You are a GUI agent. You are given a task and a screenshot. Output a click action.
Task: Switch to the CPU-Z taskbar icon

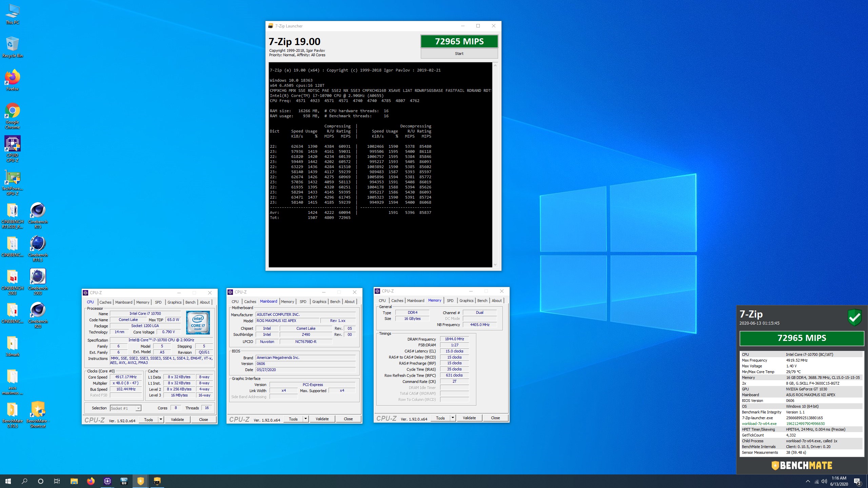pos(107,481)
